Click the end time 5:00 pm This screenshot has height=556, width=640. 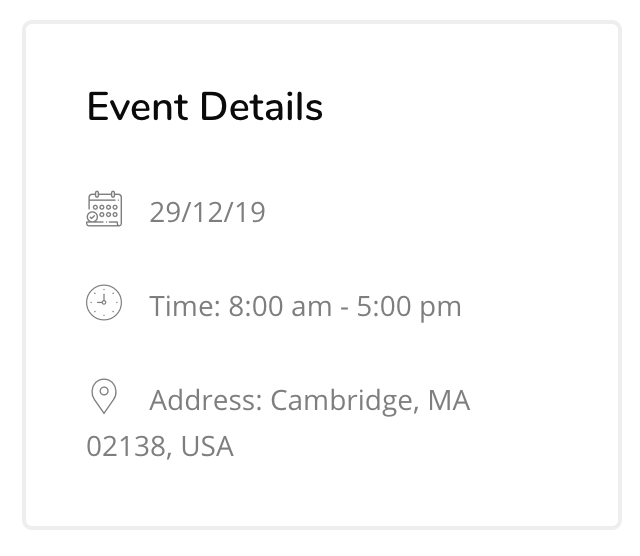click(x=409, y=307)
